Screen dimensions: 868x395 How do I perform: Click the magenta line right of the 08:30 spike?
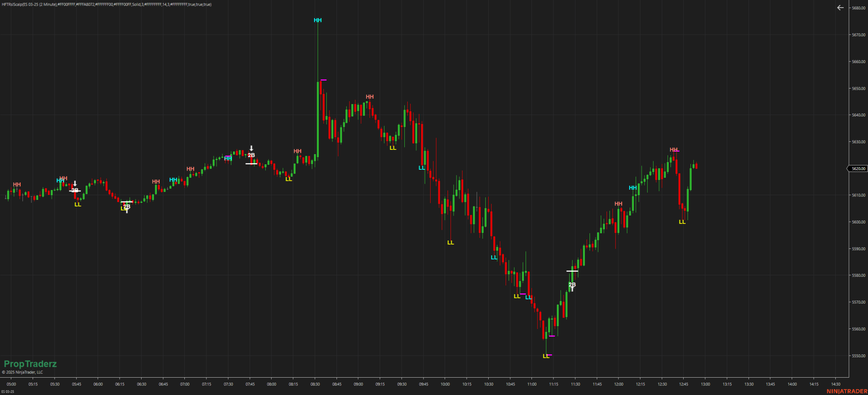click(x=323, y=80)
